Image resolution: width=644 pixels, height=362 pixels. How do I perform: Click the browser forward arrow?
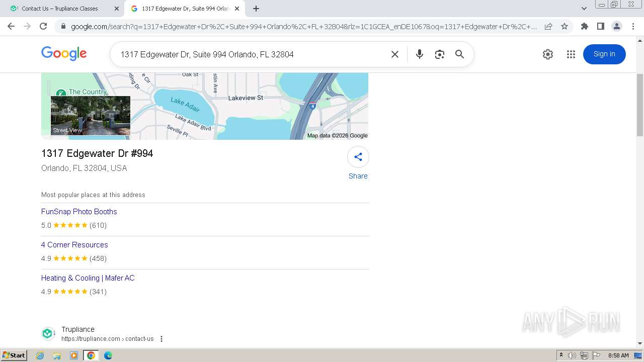click(27, 26)
